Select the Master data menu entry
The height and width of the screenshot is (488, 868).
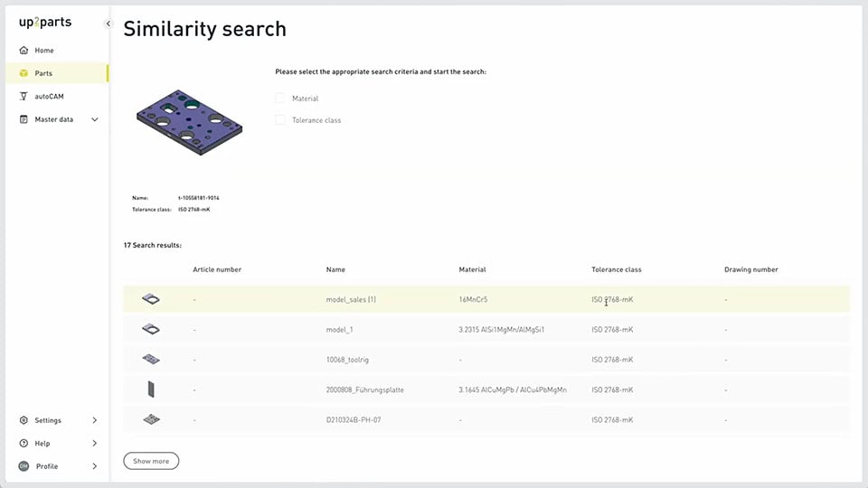[x=53, y=119]
